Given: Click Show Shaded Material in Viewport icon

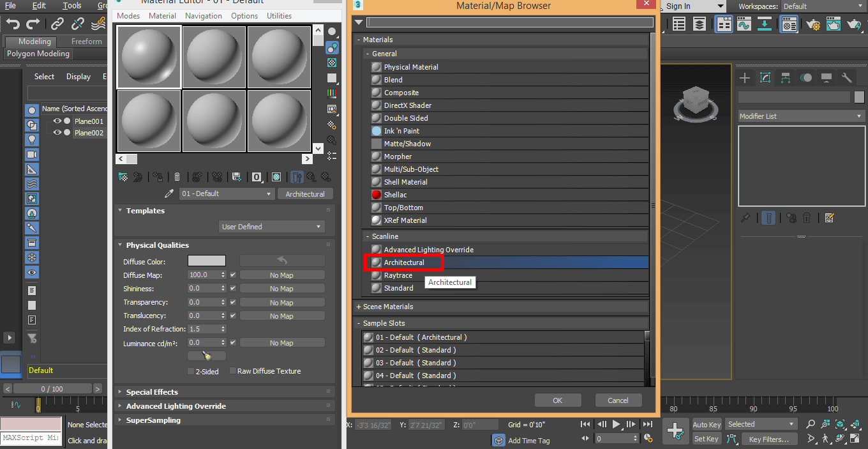Looking at the screenshot, I should [276, 177].
